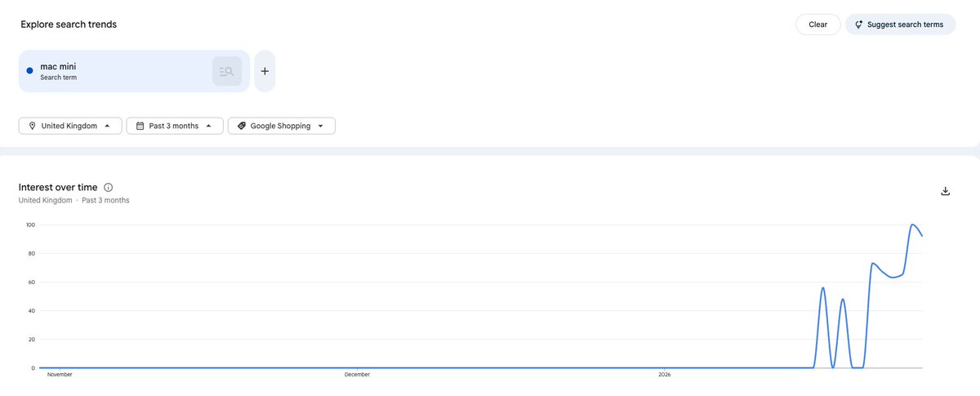The image size is (980, 396).
Task: Click the 80 y-axis label
Action: (x=31, y=253)
